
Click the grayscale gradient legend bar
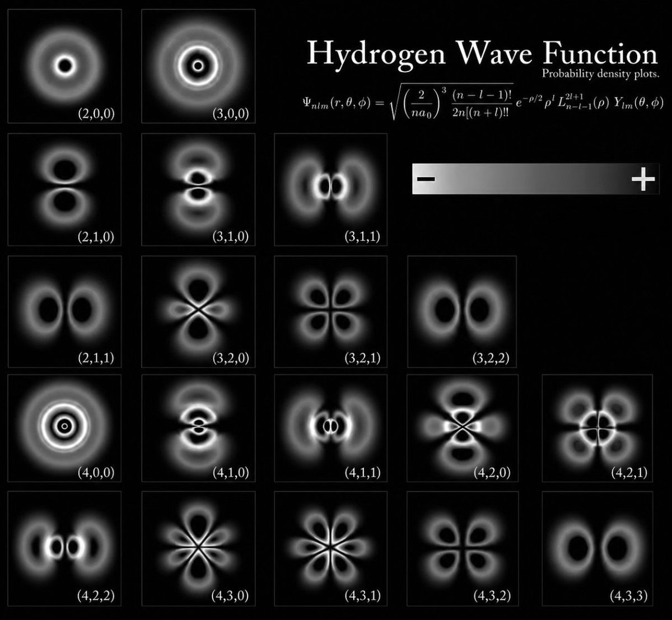536,179
